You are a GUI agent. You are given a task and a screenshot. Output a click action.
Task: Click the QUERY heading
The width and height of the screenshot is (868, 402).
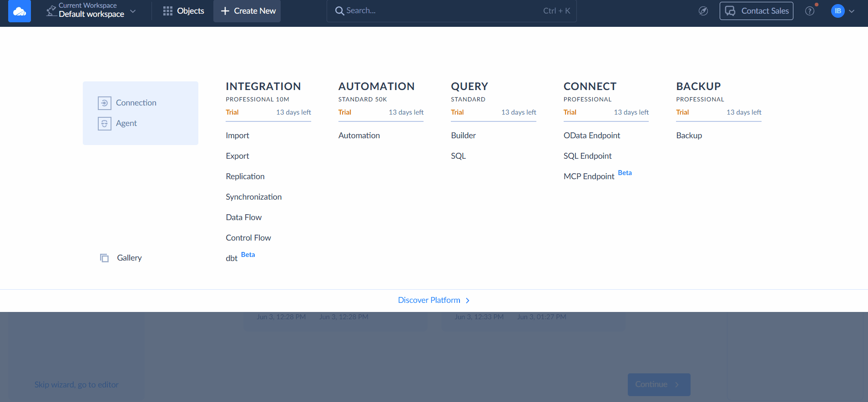pyautogui.click(x=469, y=86)
